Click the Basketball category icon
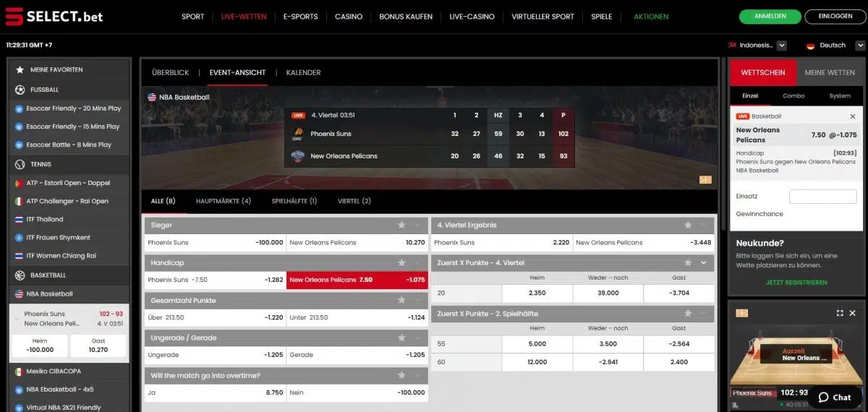 (x=20, y=275)
